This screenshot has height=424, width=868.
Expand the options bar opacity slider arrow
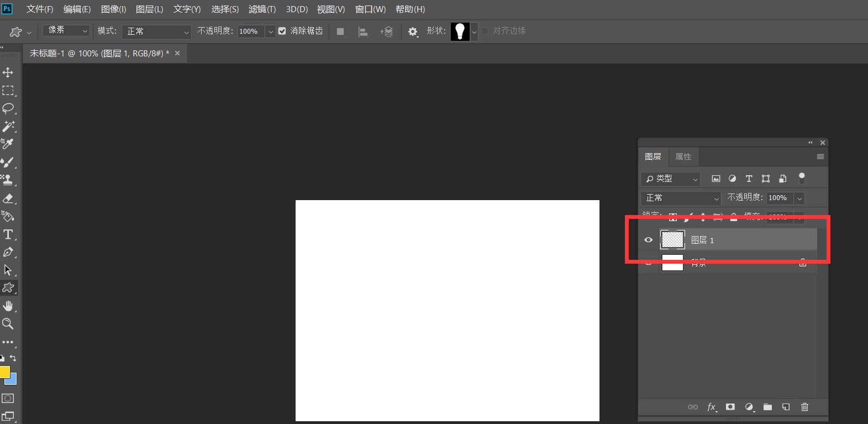(271, 32)
